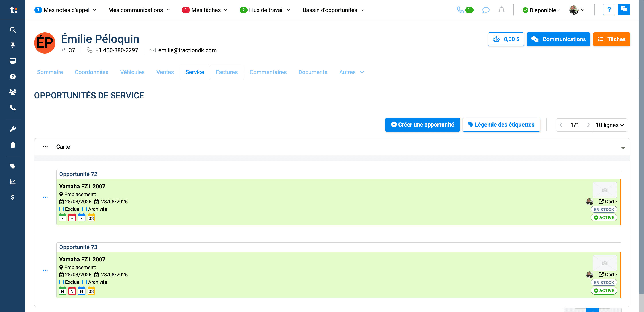Select the Service tab
The image size is (644, 312).
pos(195,72)
